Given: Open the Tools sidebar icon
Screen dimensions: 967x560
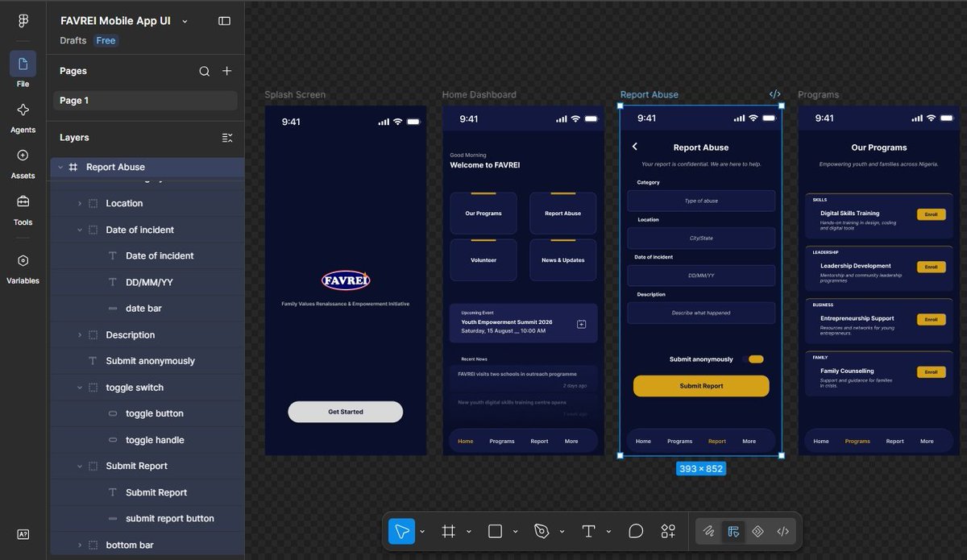Looking at the screenshot, I should click(23, 201).
